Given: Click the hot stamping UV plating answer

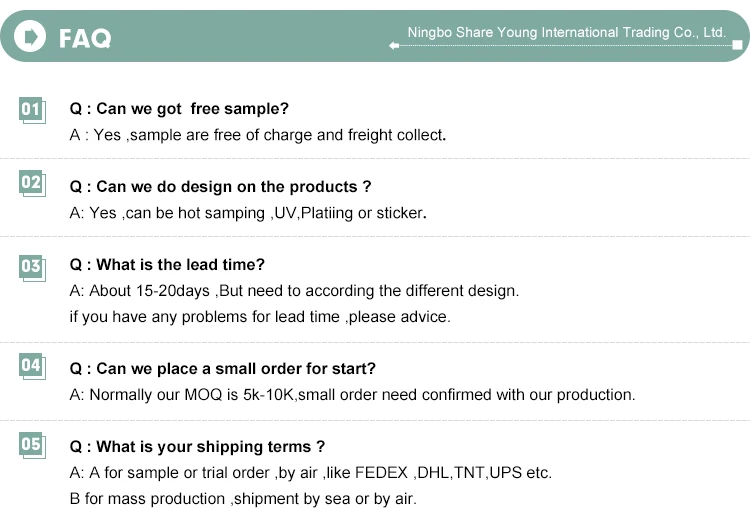Looking at the screenshot, I should 248,213.
